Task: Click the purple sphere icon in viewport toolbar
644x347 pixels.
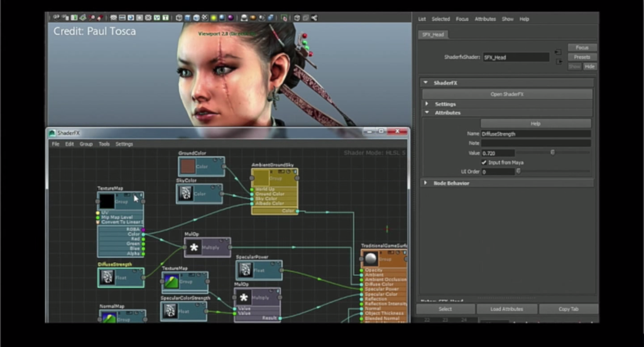Action: 231,17
